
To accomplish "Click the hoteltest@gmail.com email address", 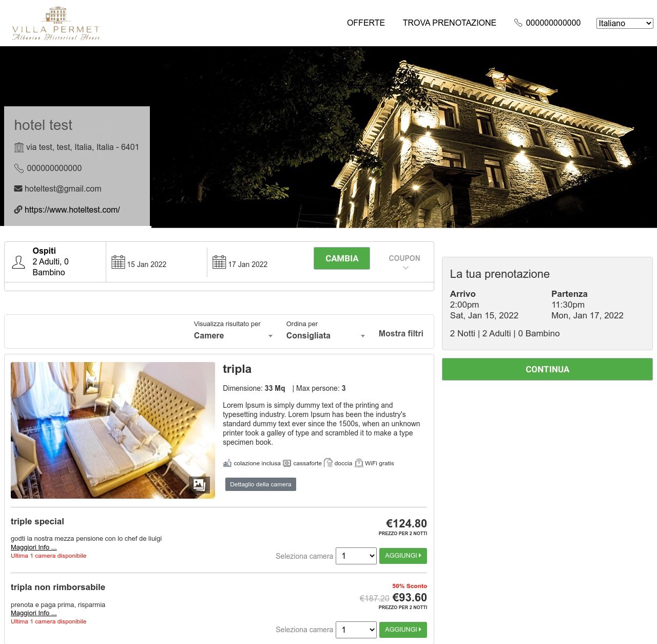I will tap(63, 188).
